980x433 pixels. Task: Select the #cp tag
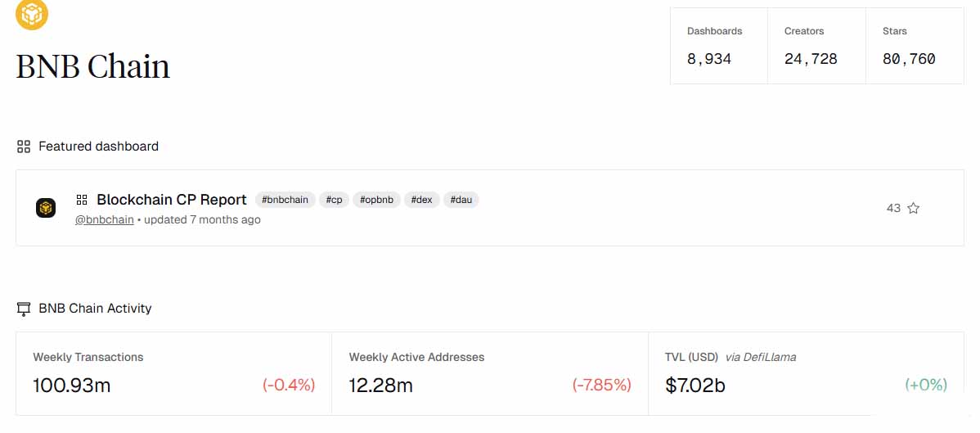click(334, 200)
